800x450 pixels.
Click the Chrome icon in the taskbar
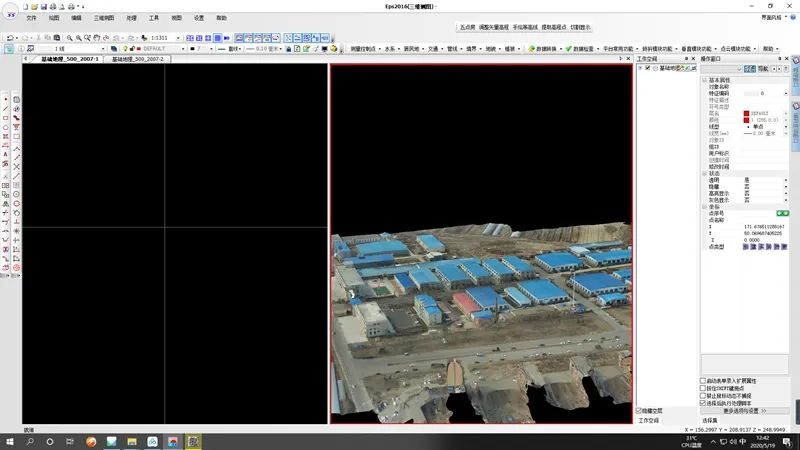[x=90, y=441]
